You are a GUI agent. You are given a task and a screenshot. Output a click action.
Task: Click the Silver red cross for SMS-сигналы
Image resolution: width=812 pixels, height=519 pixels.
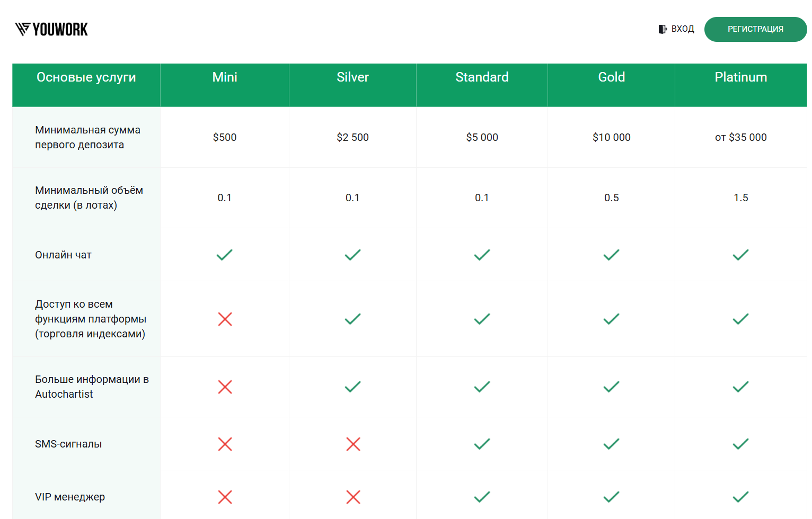tap(353, 444)
